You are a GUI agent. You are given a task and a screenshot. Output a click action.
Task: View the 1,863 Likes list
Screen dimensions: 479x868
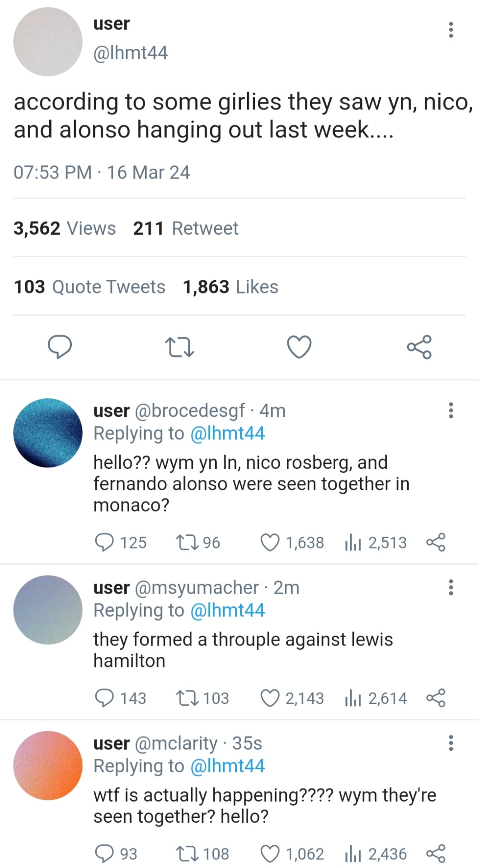point(230,287)
